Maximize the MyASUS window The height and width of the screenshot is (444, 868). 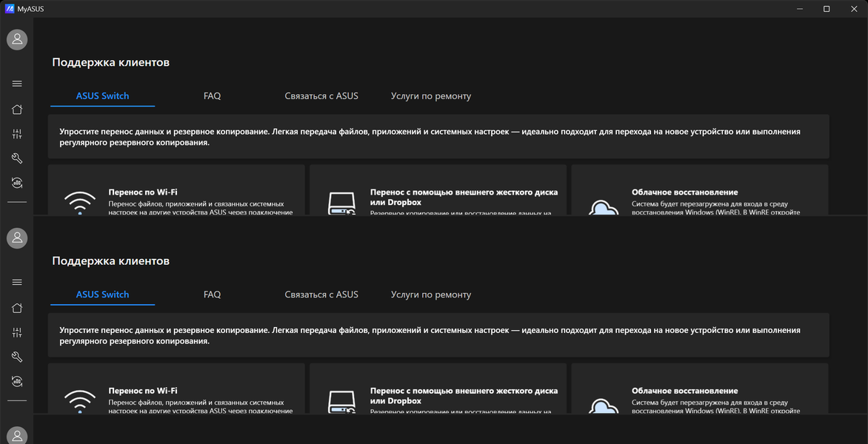point(827,8)
